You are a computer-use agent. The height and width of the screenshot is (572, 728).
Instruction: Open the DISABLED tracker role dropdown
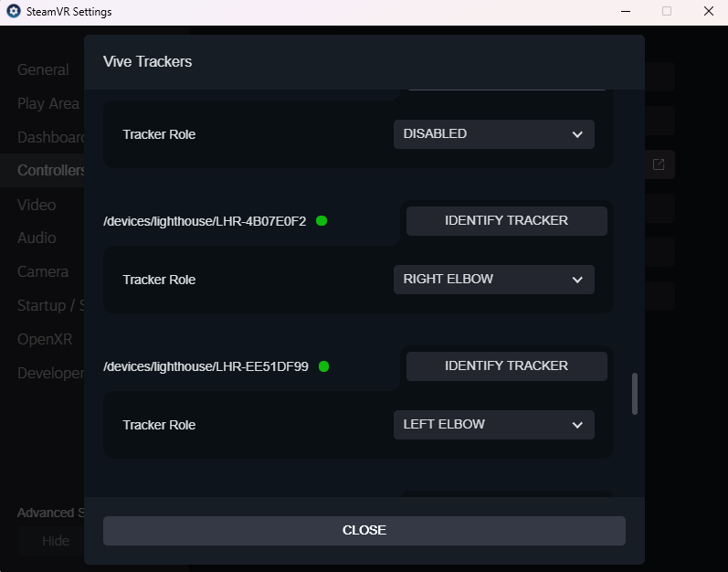[x=494, y=134]
